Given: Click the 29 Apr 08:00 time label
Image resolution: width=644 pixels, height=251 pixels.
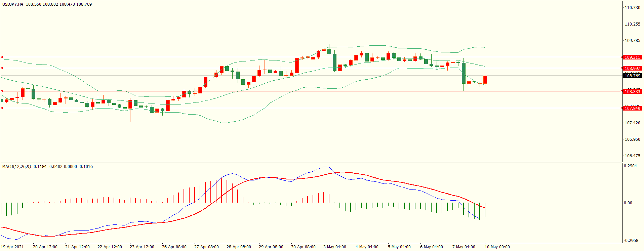Looking at the screenshot, I should tap(271, 247).
